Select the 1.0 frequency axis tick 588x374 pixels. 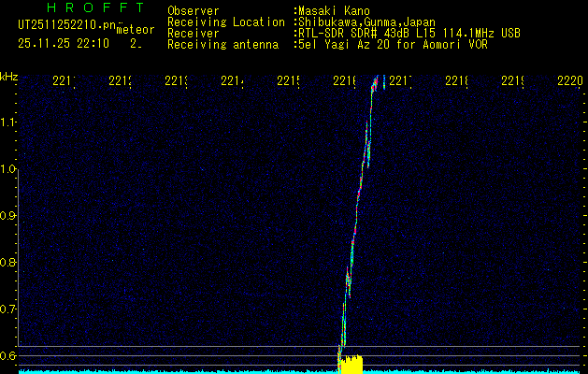(8, 169)
